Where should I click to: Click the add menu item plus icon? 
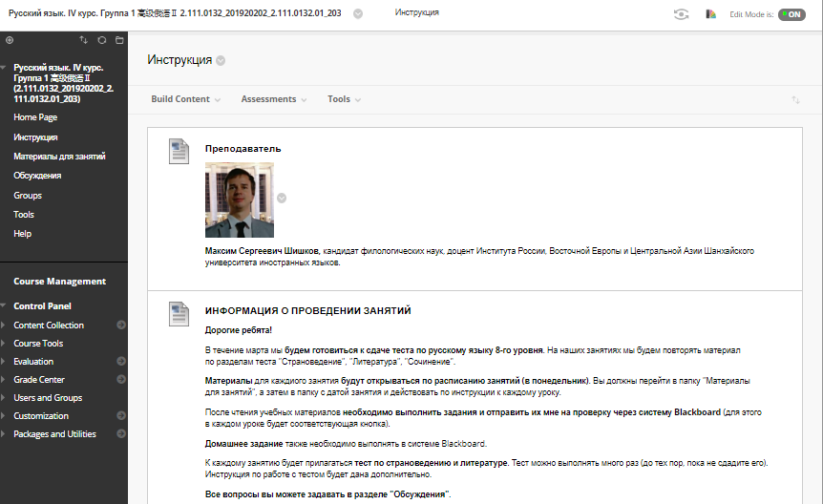tap(10, 40)
